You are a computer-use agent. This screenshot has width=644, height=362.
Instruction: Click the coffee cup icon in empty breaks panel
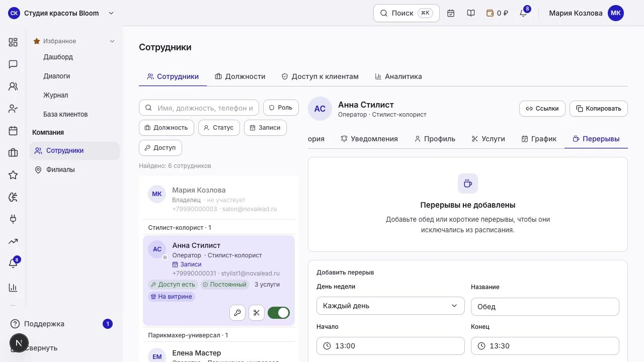(x=468, y=184)
